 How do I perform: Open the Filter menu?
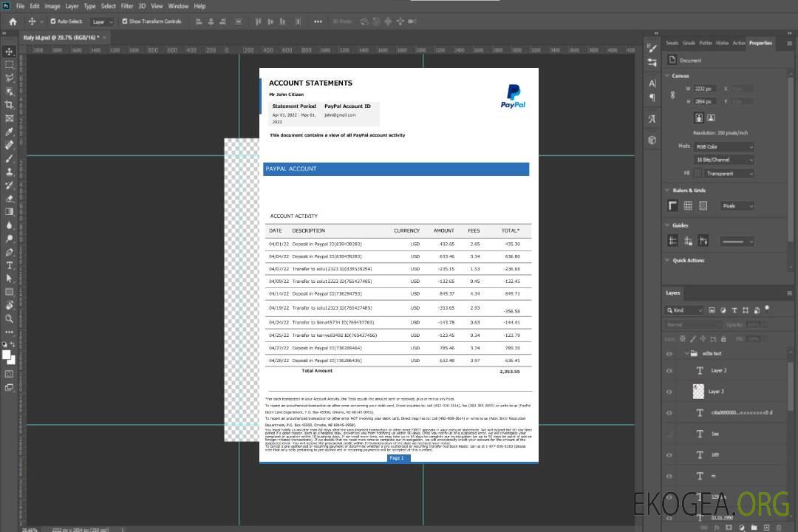coord(127,6)
